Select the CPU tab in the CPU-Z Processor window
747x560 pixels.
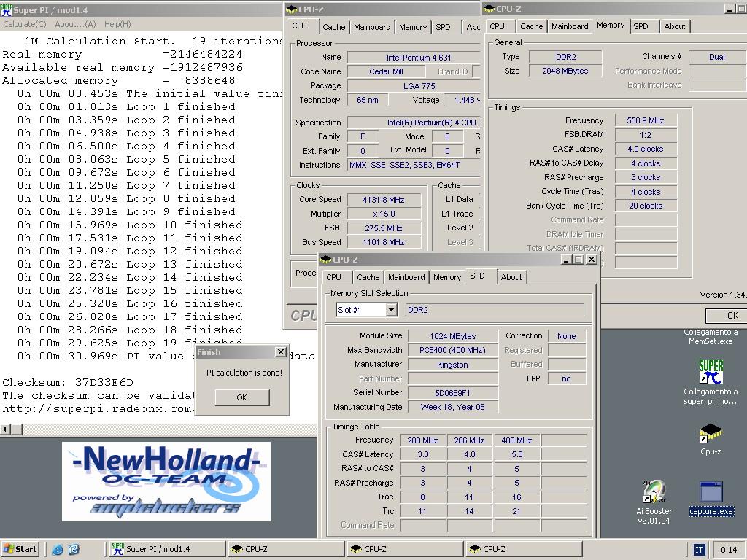300,26
